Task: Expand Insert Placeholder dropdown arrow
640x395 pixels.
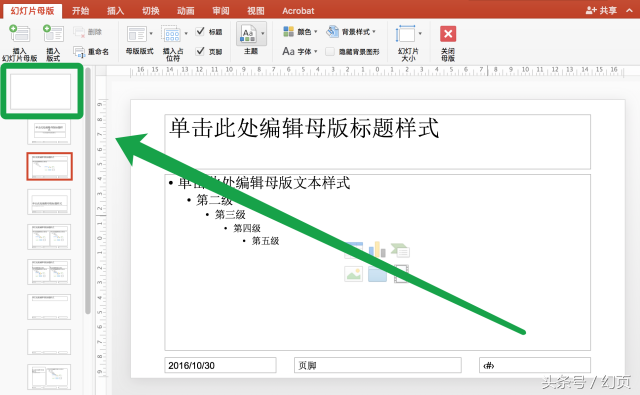Action: [x=186, y=33]
